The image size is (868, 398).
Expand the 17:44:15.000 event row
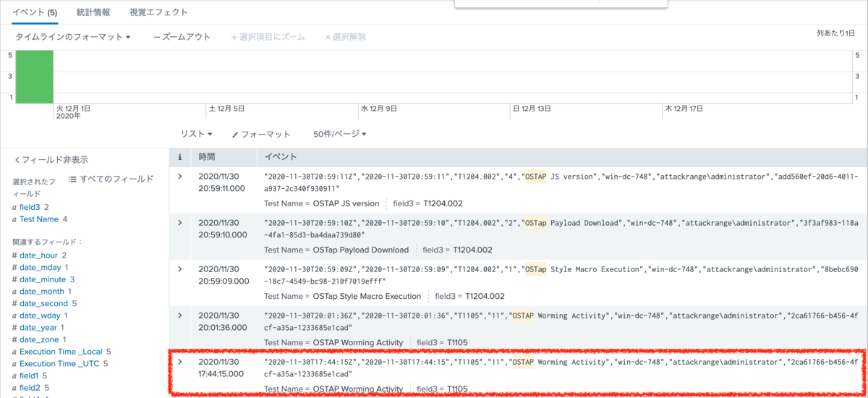pyautogui.click(x=180, y=361)
